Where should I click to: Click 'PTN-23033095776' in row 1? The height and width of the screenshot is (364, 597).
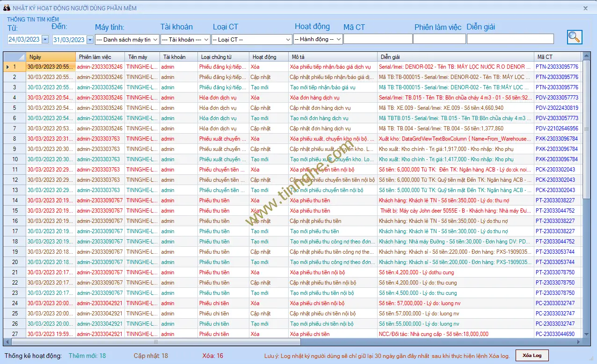coord(557,67)
